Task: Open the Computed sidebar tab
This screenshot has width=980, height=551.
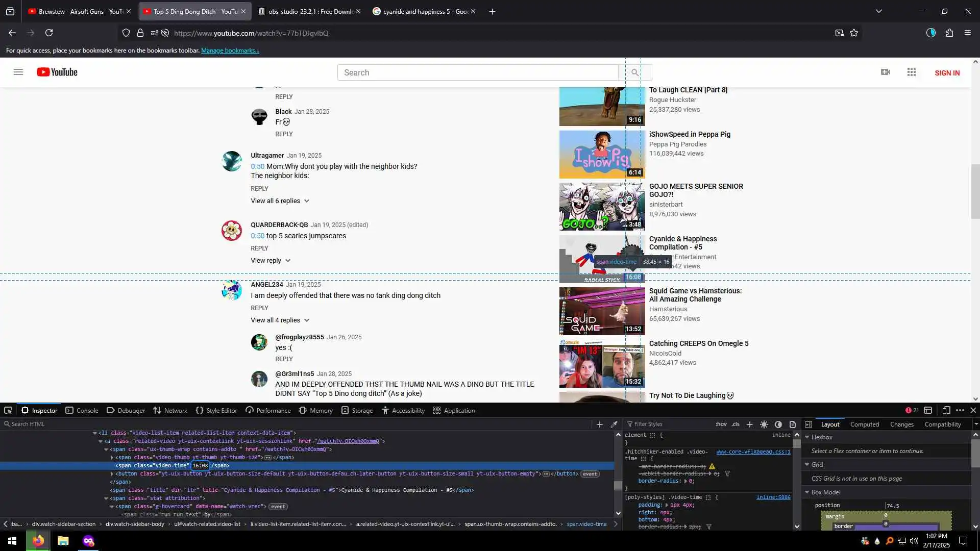Action: pyautogui.click(x=864, y=424)
